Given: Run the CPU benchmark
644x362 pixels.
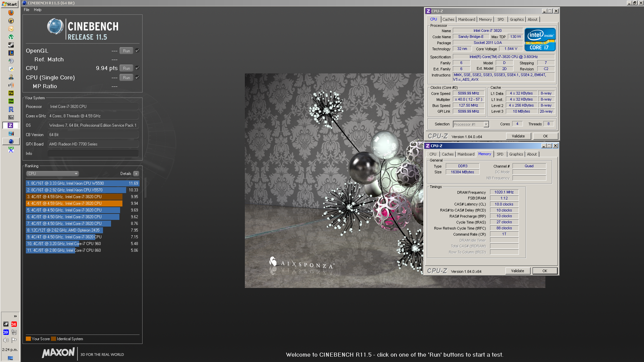Looking at the screenshot, I should click(x=126, y=68).
